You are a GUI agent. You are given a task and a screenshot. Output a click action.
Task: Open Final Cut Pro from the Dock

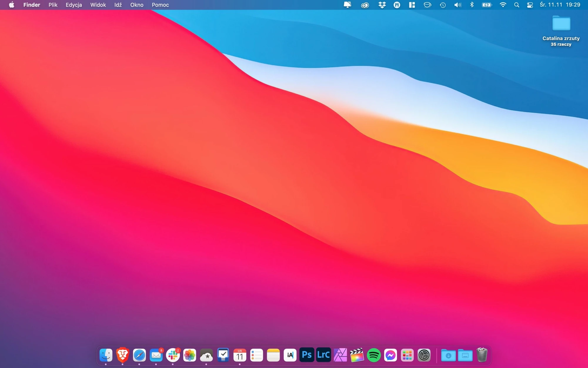357,355
